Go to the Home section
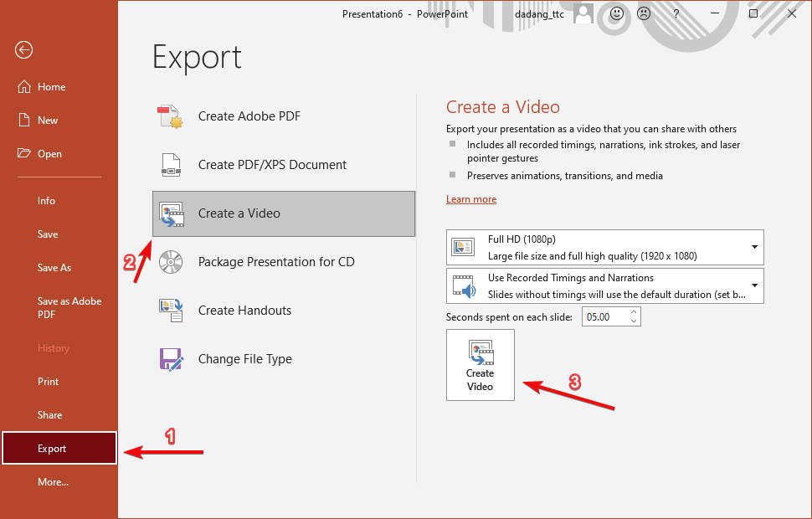 [49, 86]
